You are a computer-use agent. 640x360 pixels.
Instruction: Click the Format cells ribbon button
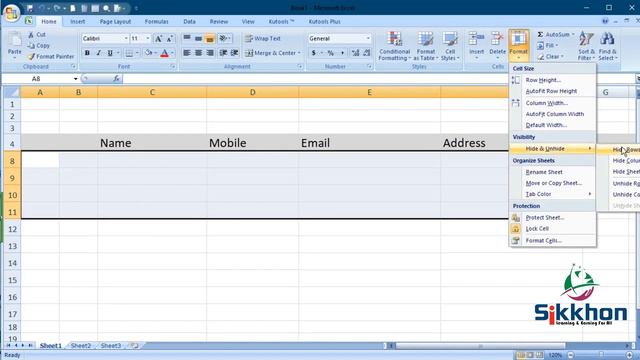519,45
